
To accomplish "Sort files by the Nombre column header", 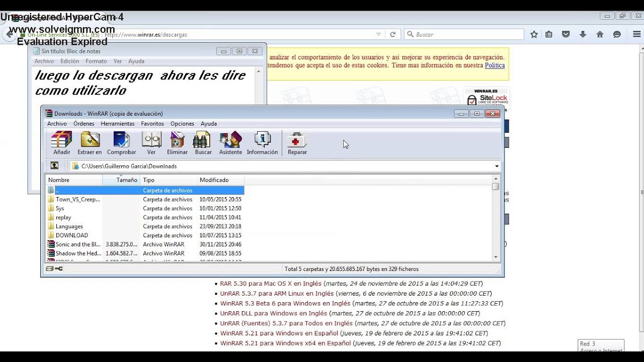I will 74,180.
